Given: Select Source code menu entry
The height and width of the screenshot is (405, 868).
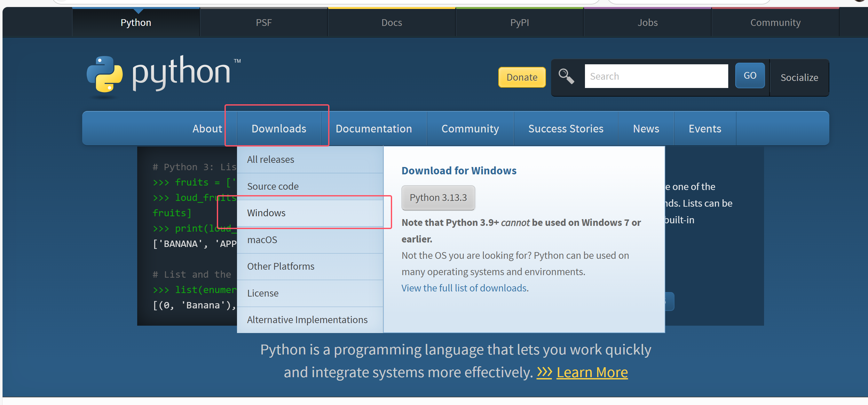Looking at the screenshot, I should point(272,186).
